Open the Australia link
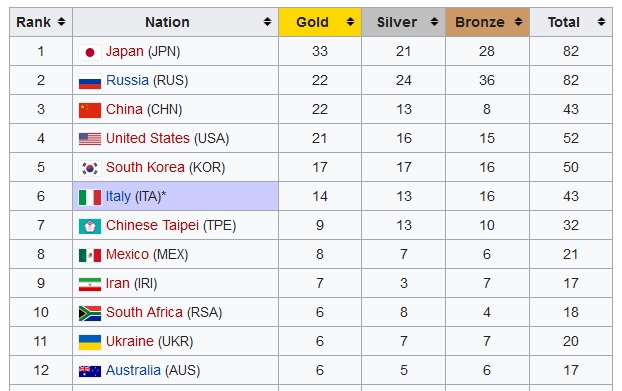The image size is (622, 391). pyautogui.click(x=133, y=370)
